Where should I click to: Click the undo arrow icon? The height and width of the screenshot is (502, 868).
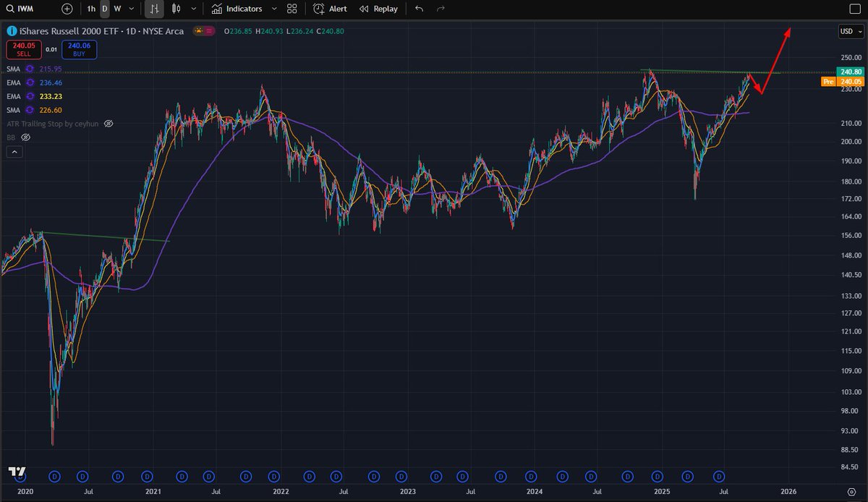420,9
